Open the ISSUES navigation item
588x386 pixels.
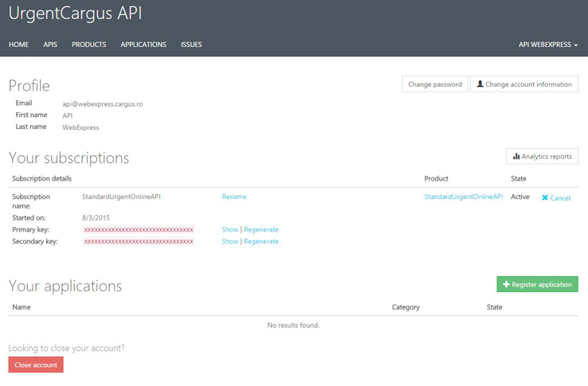click(x=191, y=45)
